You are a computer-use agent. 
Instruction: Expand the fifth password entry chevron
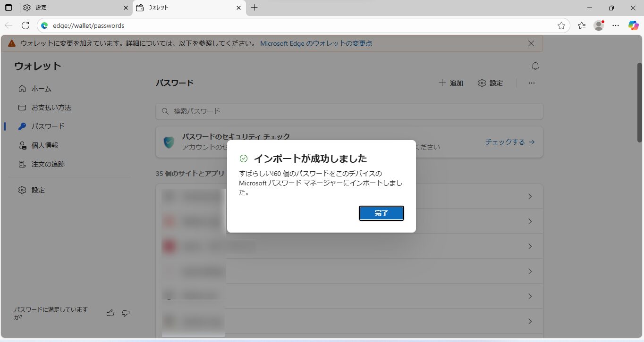pos(530,296)
